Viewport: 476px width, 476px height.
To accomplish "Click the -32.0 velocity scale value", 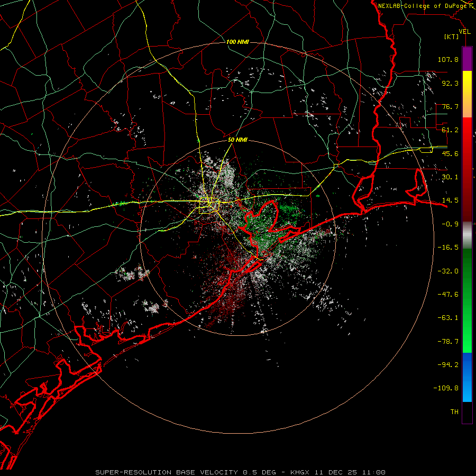I will pos(448,271).
